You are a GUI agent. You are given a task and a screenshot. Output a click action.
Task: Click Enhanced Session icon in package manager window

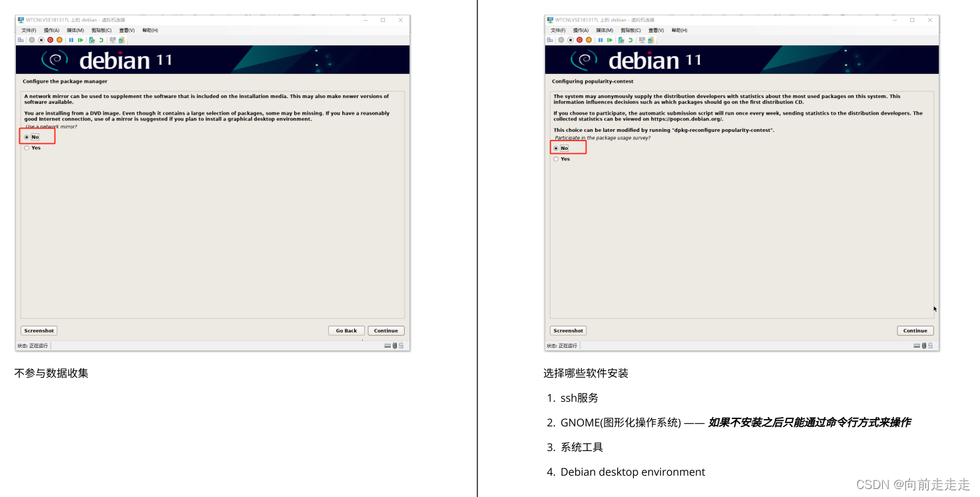(113, 40)
